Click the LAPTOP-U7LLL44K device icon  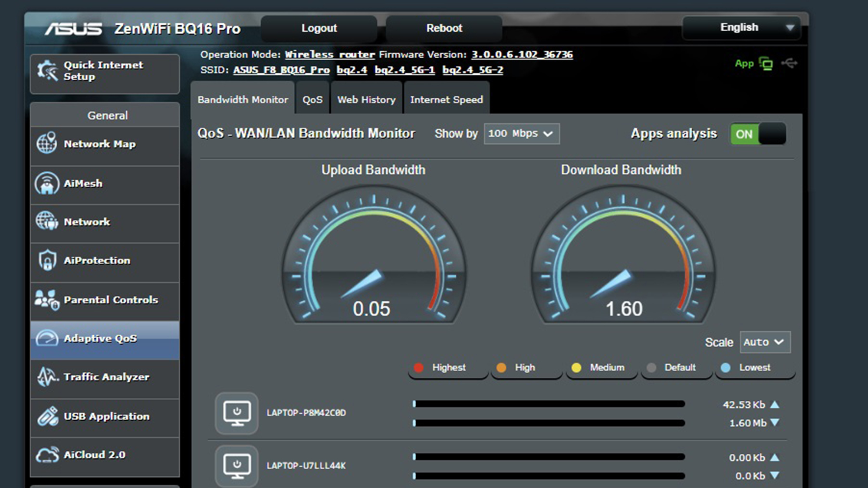237,466
